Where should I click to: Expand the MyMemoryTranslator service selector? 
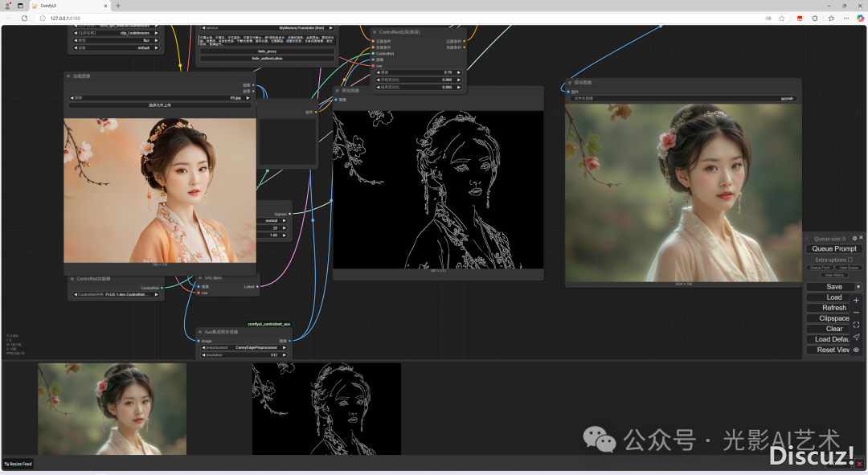(267, 27)
